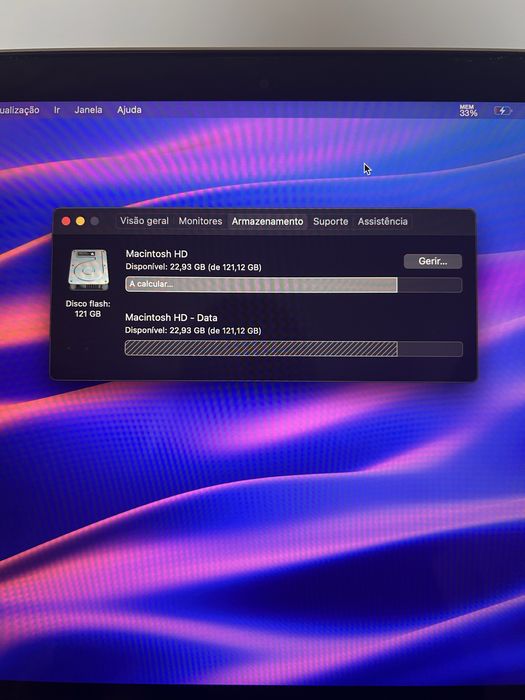Click the 'A calcular...' label
Screen dimensions: 525x700
tap(150, 284)
